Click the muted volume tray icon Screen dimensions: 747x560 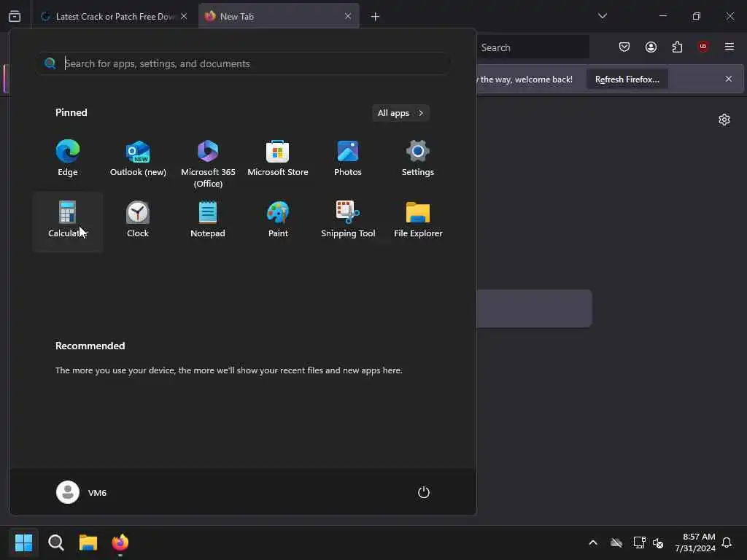[x=658, y=542]
